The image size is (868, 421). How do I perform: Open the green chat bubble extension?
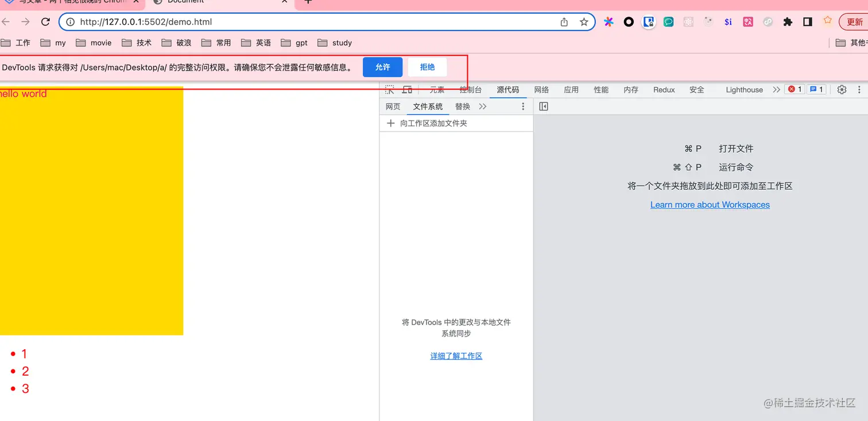click(668, 22)
